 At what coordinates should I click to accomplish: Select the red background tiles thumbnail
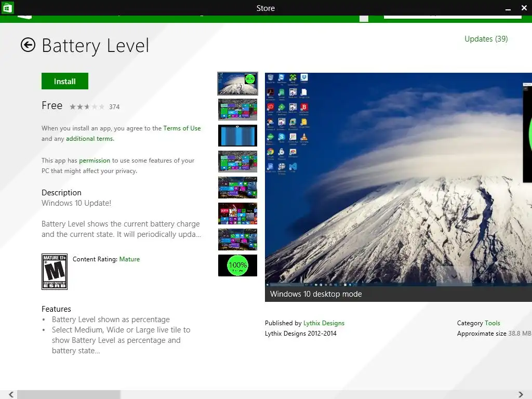[x=237, y=214]
